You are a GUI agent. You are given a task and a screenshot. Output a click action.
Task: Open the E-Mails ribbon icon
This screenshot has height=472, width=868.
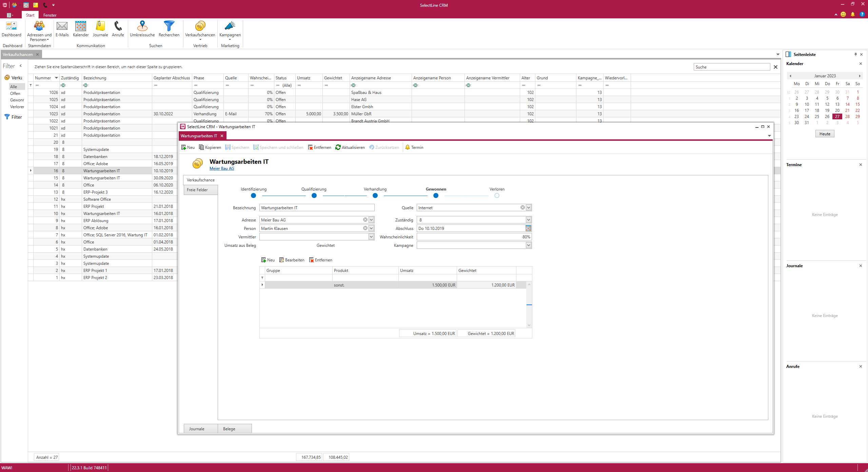pos(62,29)
